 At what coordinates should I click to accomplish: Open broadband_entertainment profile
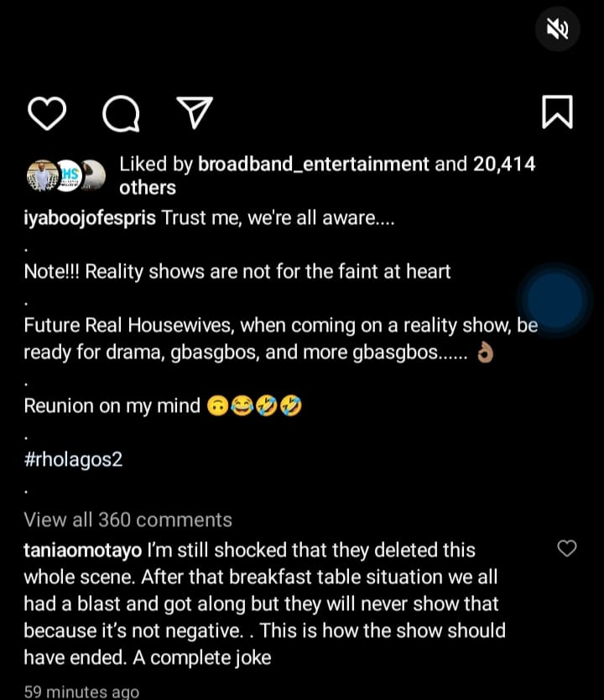[x=313, y=165]
